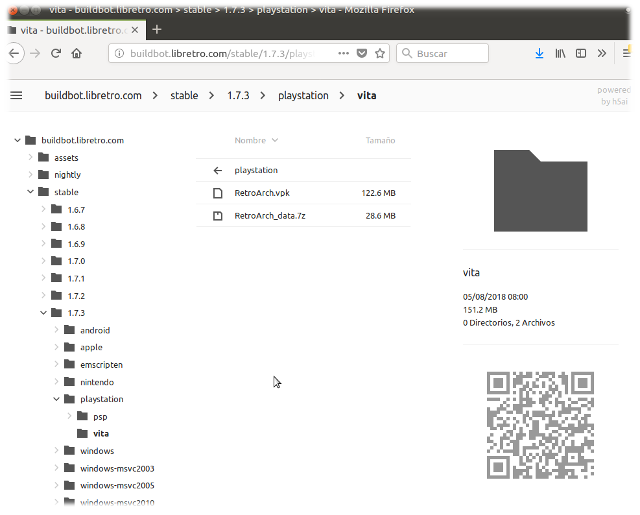Go up to the playstation parent directory row
Screen dimensions: 640x515
pos(303,170)
